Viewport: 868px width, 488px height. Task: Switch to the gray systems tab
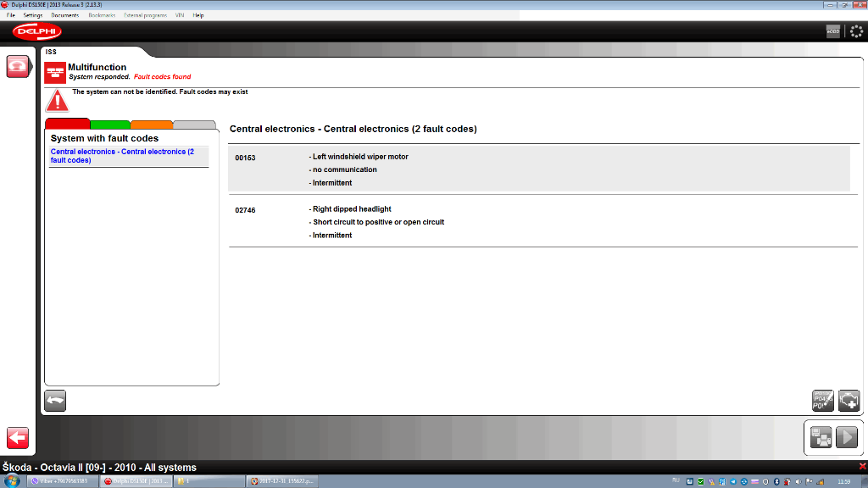[x=194, y=125]
